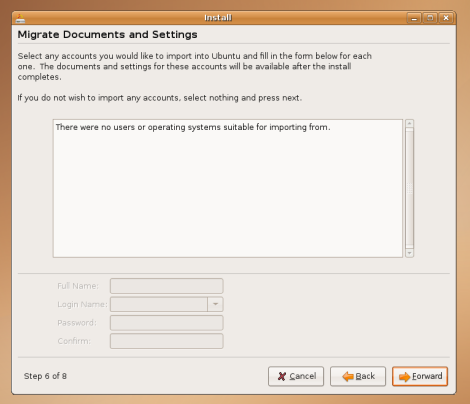This screenshot has width=470, height=404.
Task: Click the scrollbar up arrow of accounts list
Action: click(409, 124)
